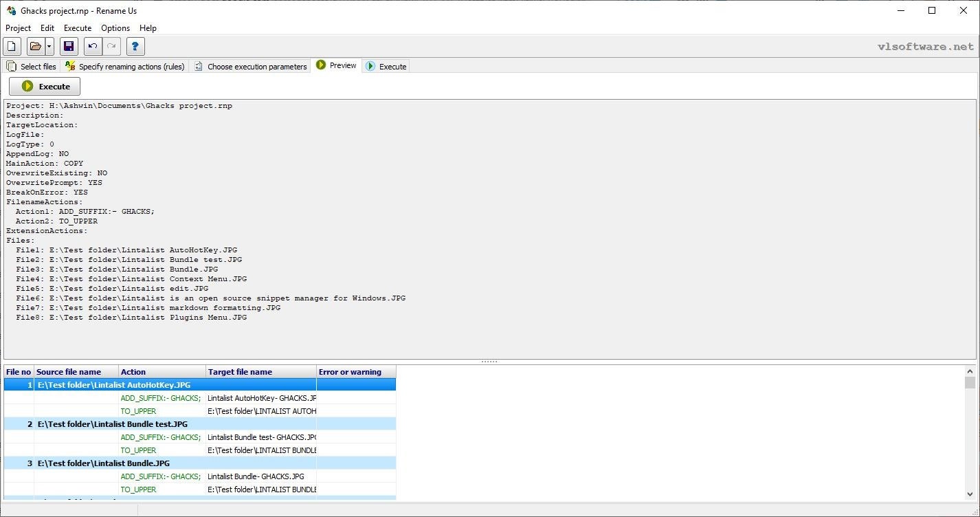
Task: Open the Edit menu
Action: point(47,28)
